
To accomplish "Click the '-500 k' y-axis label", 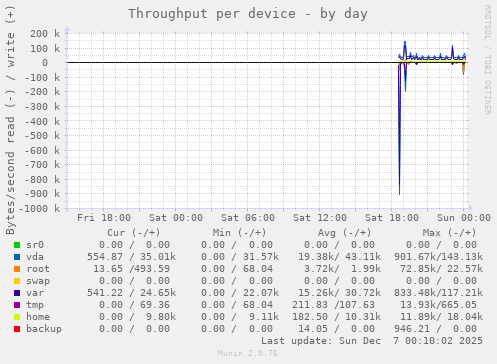I will click(42, 136).
